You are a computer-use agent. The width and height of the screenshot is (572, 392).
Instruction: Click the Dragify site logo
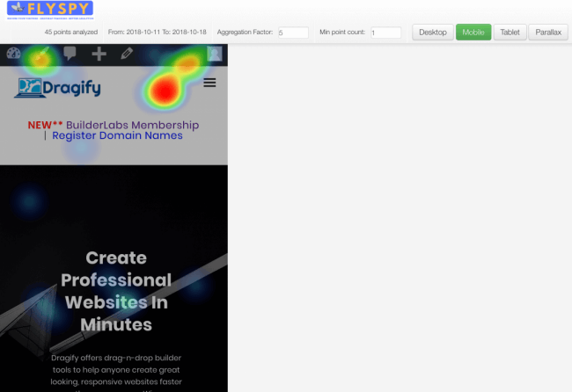58,87
